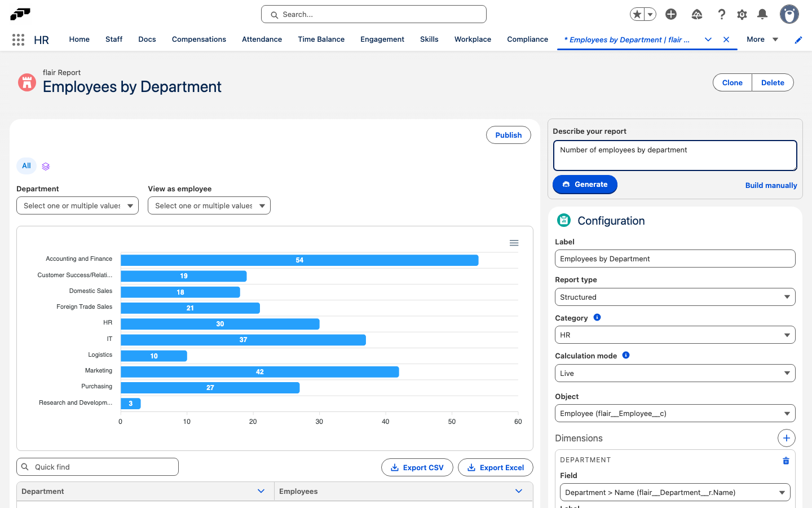The image size is (812, 508).
Task: Open the More navigation dropdown
Action: (762, 40)
